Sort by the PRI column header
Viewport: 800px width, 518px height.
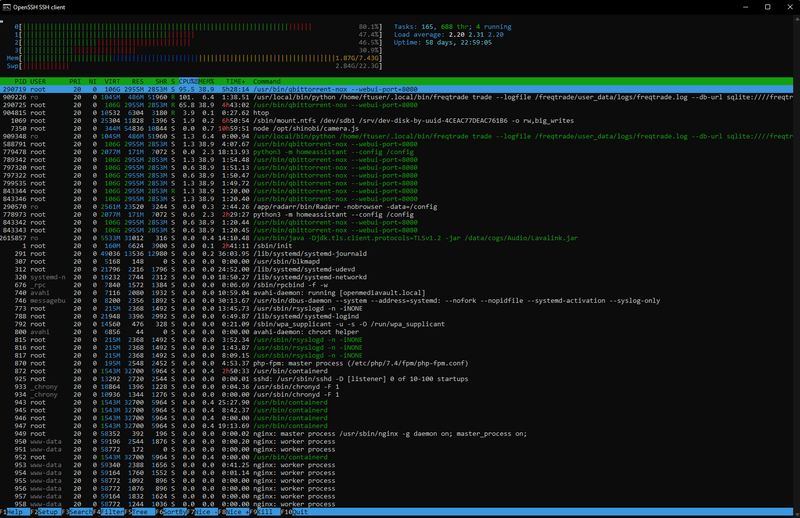point(75,82)
